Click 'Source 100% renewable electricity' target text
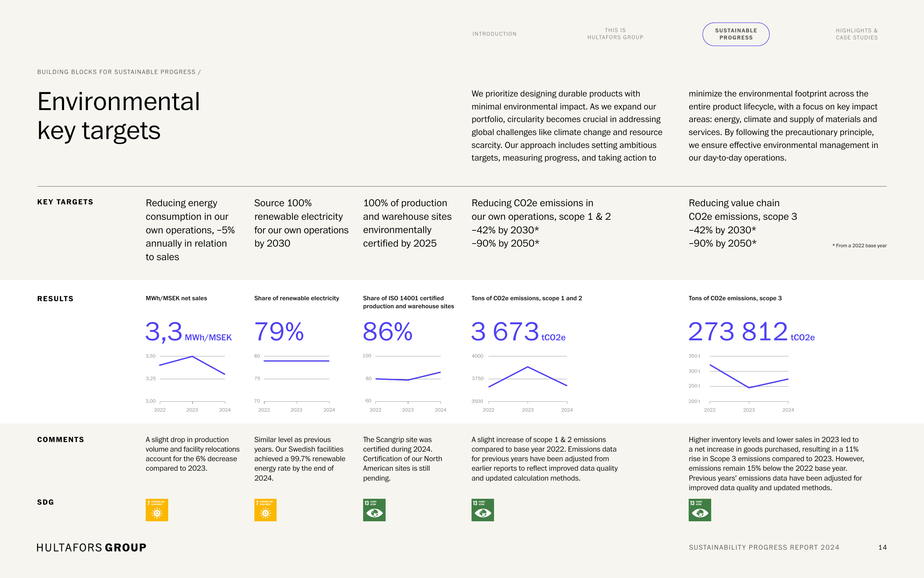 pyautogui.click(x=301, y=223)
